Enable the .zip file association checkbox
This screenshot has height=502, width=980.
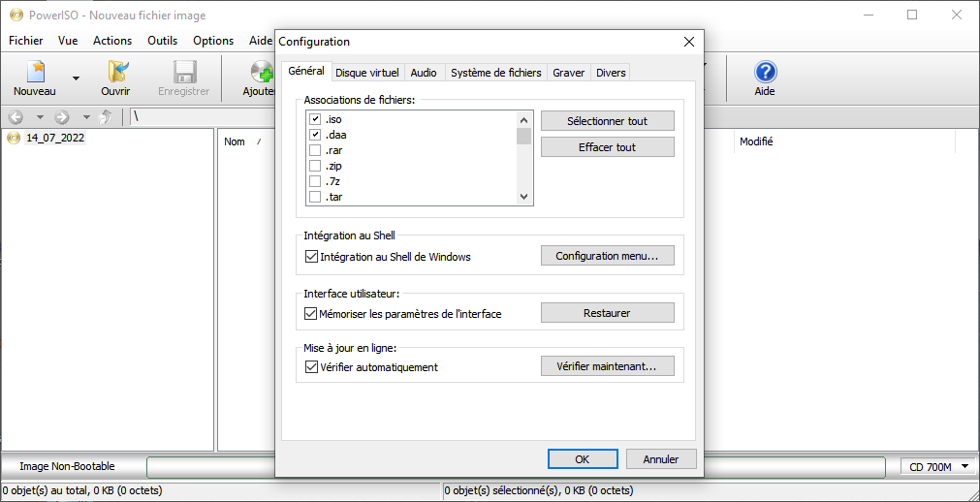(315, 166)
